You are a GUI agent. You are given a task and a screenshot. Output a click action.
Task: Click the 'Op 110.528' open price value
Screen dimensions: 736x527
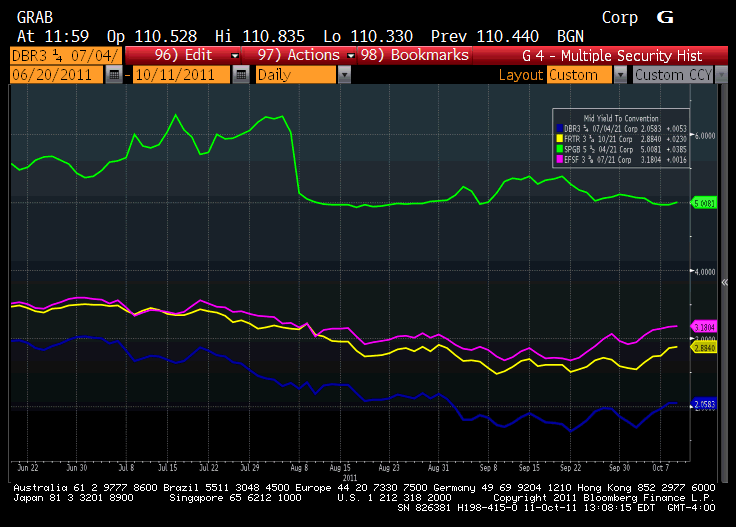152,37
